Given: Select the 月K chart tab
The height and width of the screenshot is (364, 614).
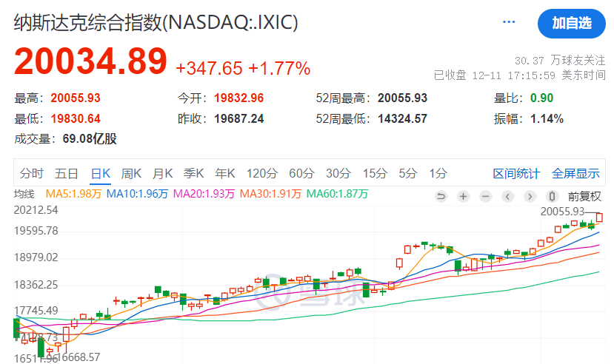Looking at the screenshot, I should (162, 173).
